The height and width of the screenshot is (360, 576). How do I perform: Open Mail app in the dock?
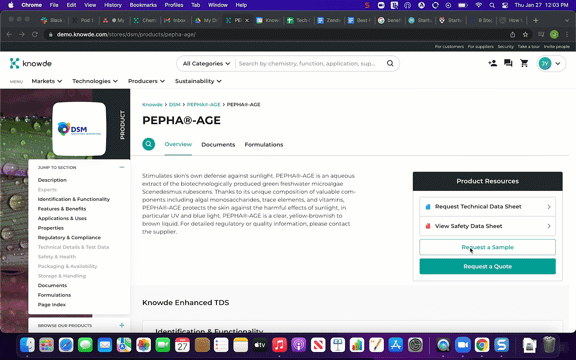pos(105,345)
